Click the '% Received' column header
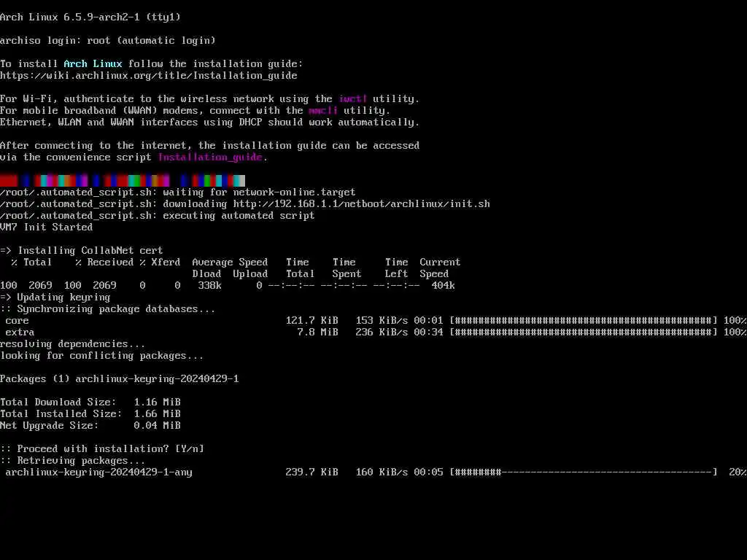 pyautogui.click(x=104, y=262)
